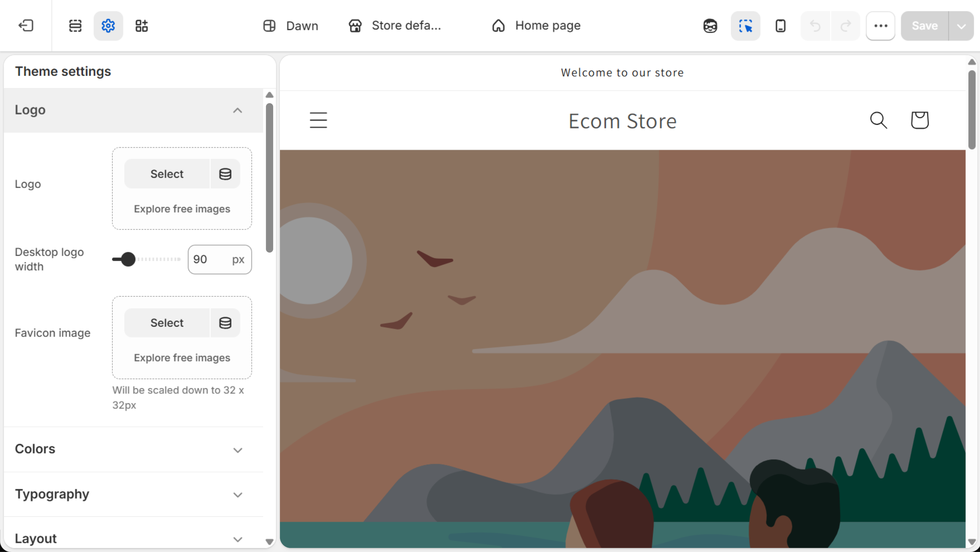Click the search icon in the store header
The width and height of the screenshot is (980, 552).
click(879, 120)
